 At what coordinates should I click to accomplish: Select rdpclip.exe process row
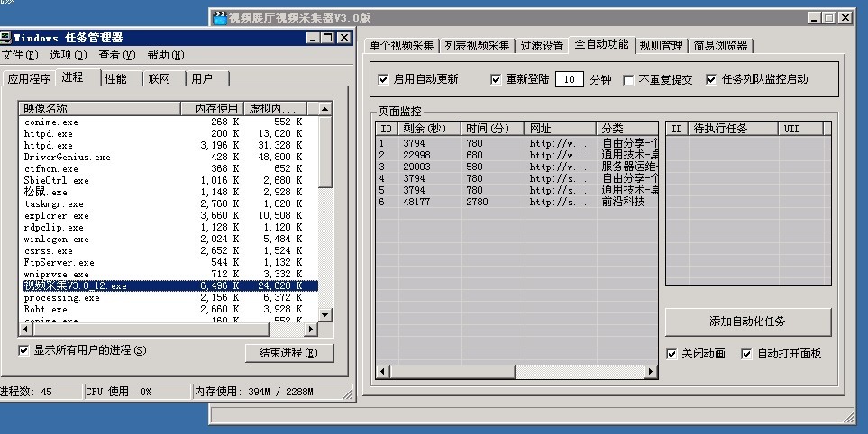tap(170, 227)
